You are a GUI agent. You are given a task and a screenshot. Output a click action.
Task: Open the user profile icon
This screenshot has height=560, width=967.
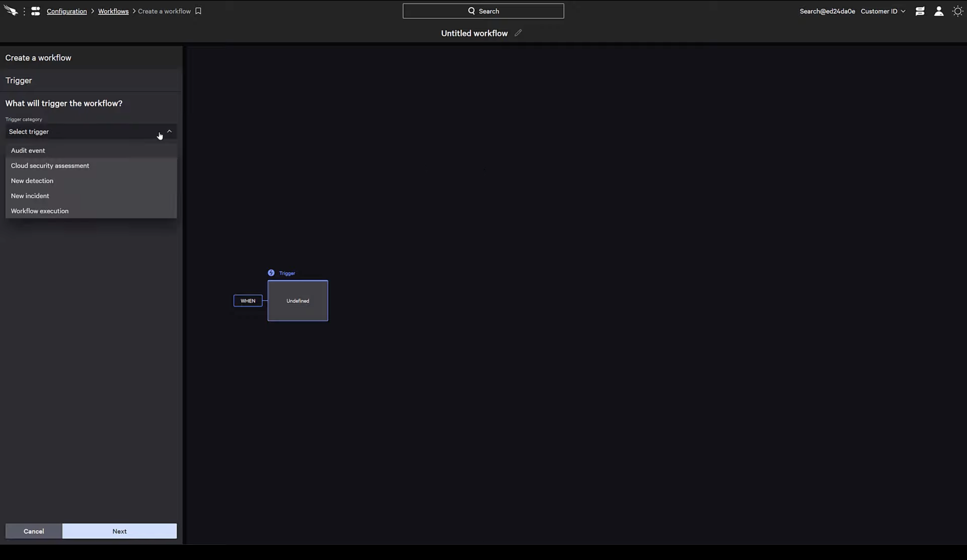click(939, 11)
